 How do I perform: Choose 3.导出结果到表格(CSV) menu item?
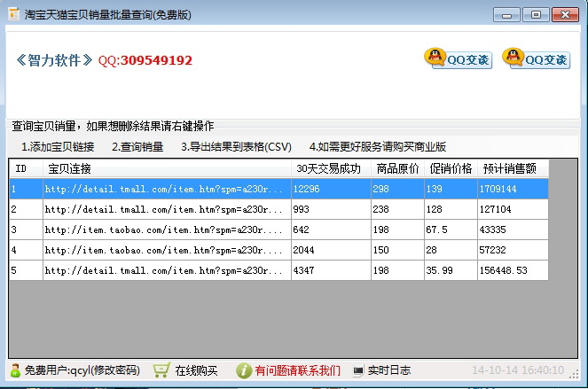pyautogui.click(x=236, y=146)
